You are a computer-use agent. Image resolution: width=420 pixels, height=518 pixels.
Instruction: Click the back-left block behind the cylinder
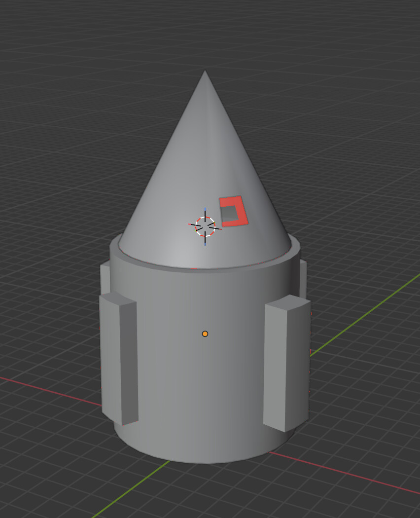[105, 279]
